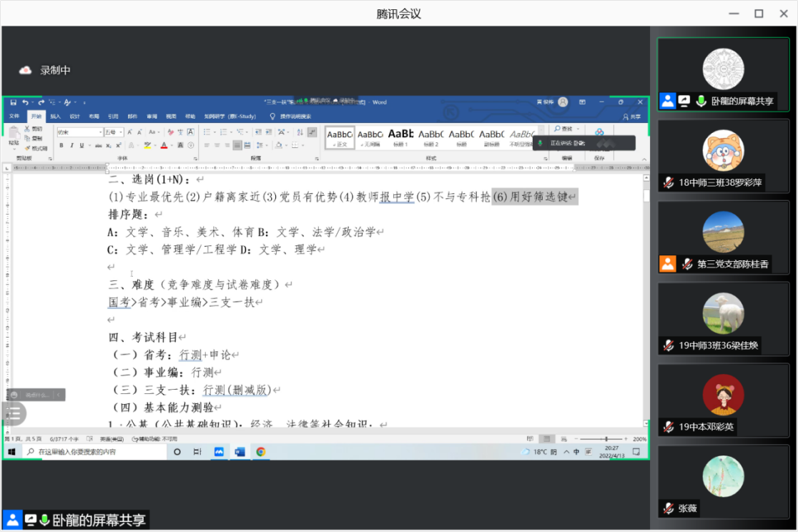798x532 pixels.
Task: Toggle Underline formatting in the font group
Action: coord(80,145)
